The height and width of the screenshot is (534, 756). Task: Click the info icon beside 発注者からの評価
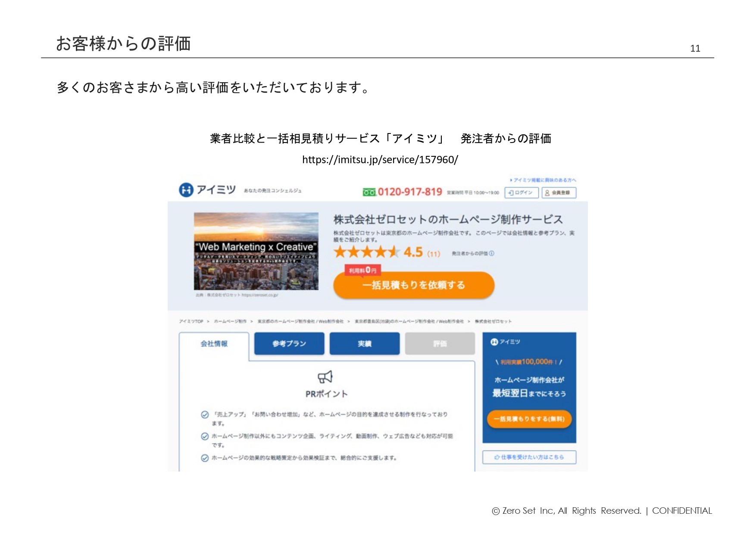click(491, 254)
